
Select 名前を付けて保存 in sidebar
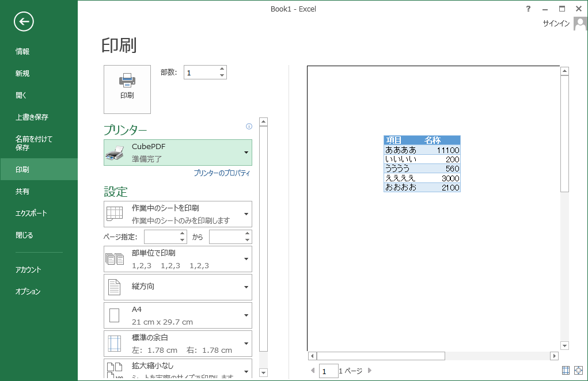[x=34, y=143]
